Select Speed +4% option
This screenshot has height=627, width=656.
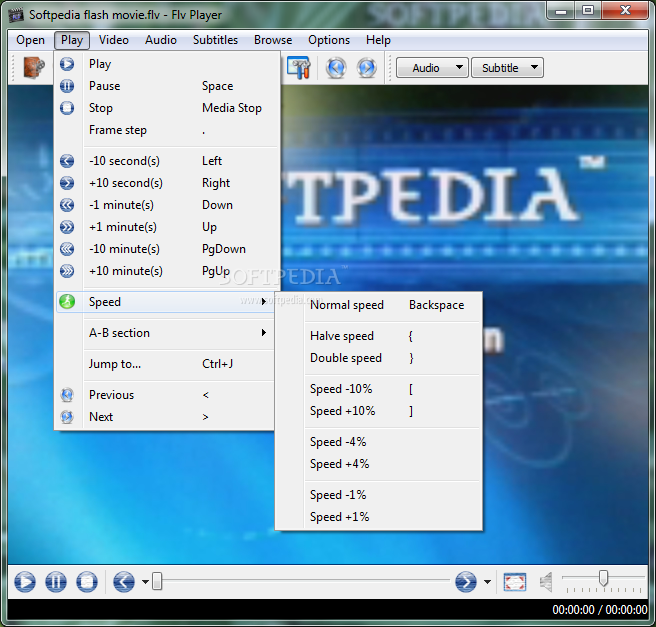pos(379,464)
